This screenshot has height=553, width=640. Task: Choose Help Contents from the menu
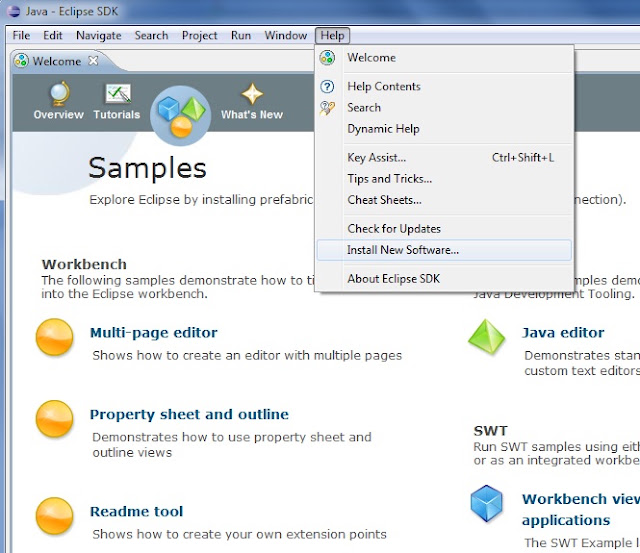(x=444, y=87)
